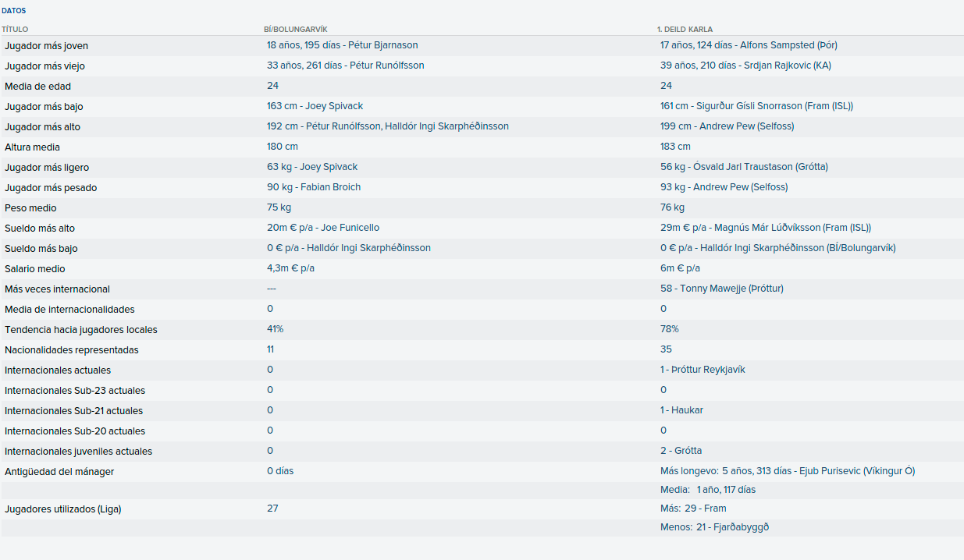Select the 'Altura media' row label
964x560 pixels.
click(x=32, y=147)
